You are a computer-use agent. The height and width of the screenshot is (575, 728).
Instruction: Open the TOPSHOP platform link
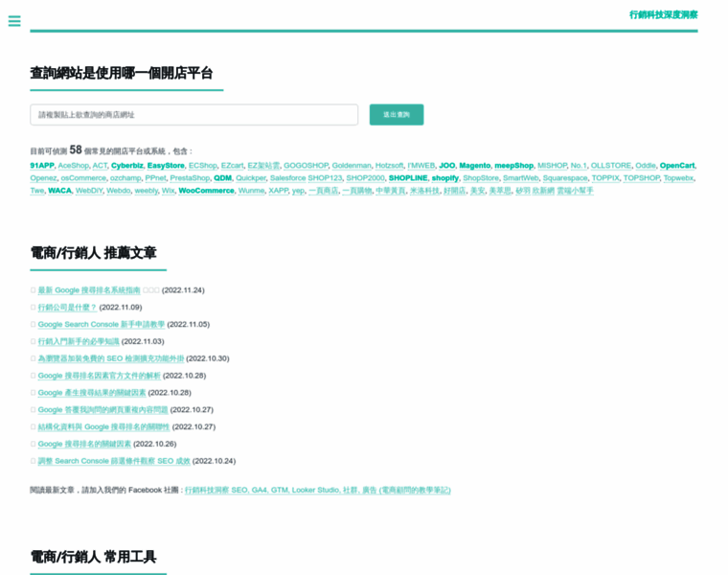click(x=641, y=178)
